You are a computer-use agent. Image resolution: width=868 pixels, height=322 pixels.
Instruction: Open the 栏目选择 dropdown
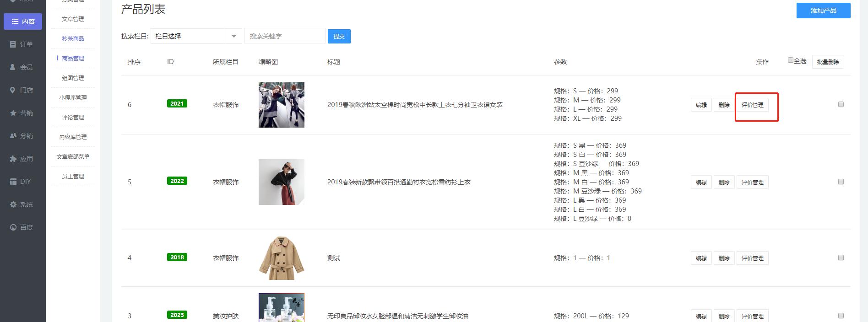click(196, 36)
